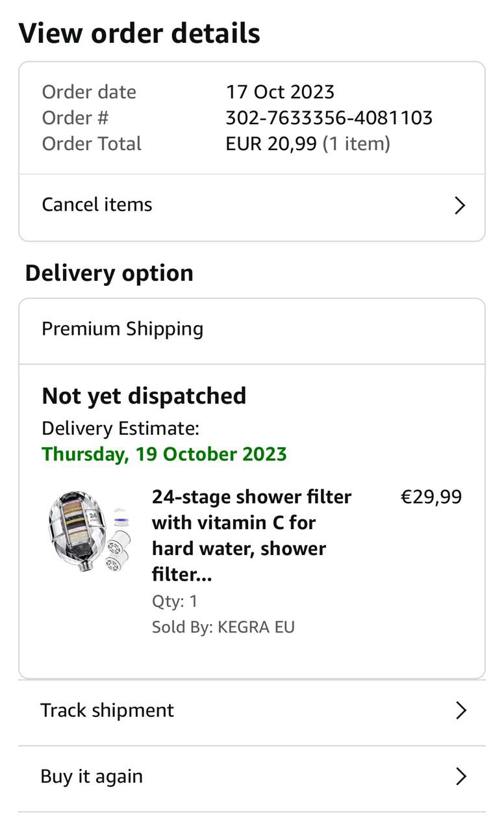Image resolution: width=504 pixels, height=832 pixels.
Task: Click the order date 17 Oct 2023
Action: click(280, 92)
